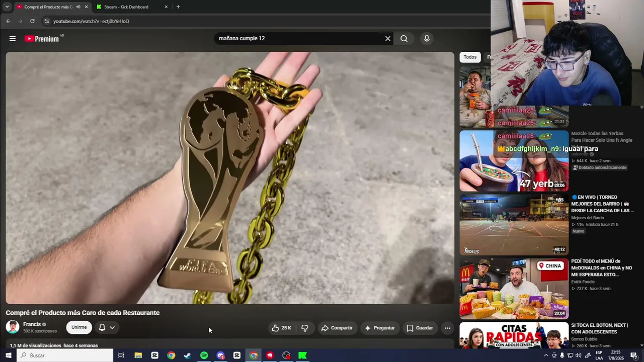Screen dimensions: 644x362
Task: Open the clock showing 22:55
Action: pyautogui.click(x=616, y=355)
